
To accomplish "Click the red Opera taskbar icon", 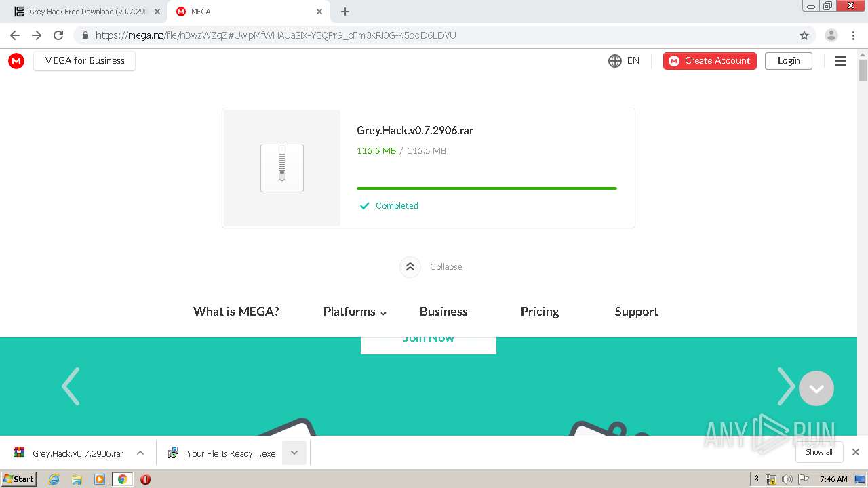I will point(145,479).
